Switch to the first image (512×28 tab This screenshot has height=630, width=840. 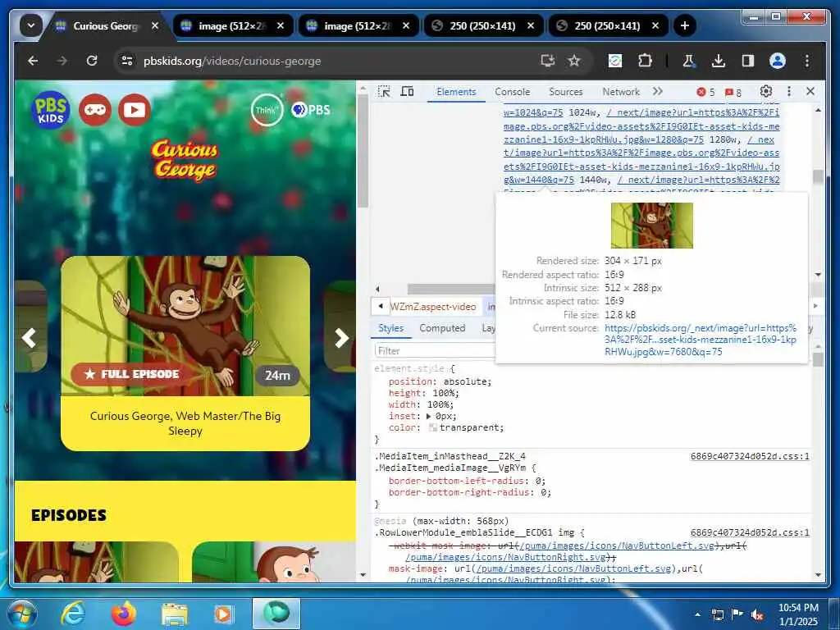(x=231, y=25)
